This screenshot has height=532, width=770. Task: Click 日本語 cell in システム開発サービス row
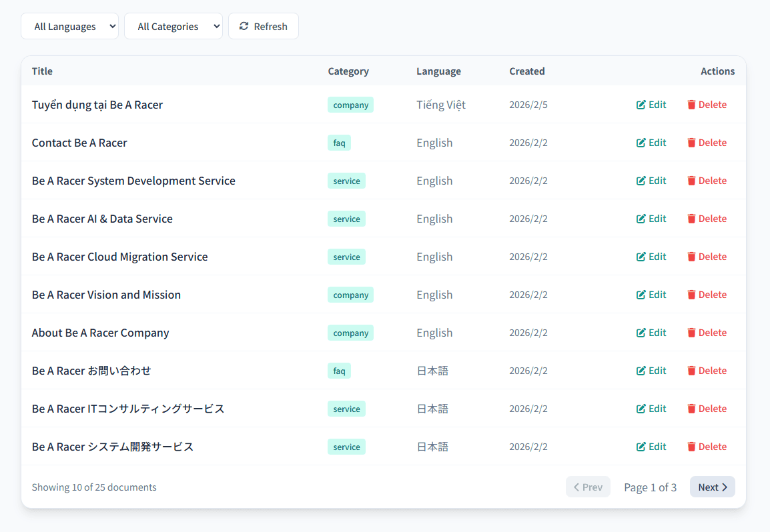pos(432,447)
